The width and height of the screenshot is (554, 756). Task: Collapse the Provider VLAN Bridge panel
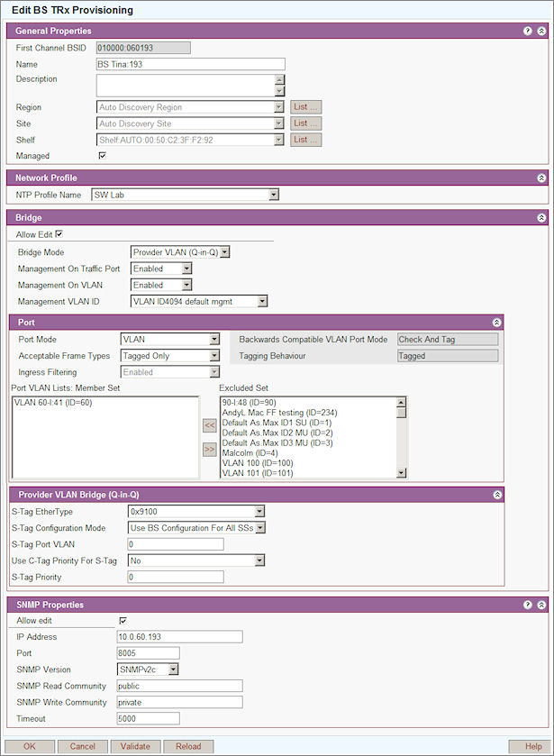click(x=496, y=495)
